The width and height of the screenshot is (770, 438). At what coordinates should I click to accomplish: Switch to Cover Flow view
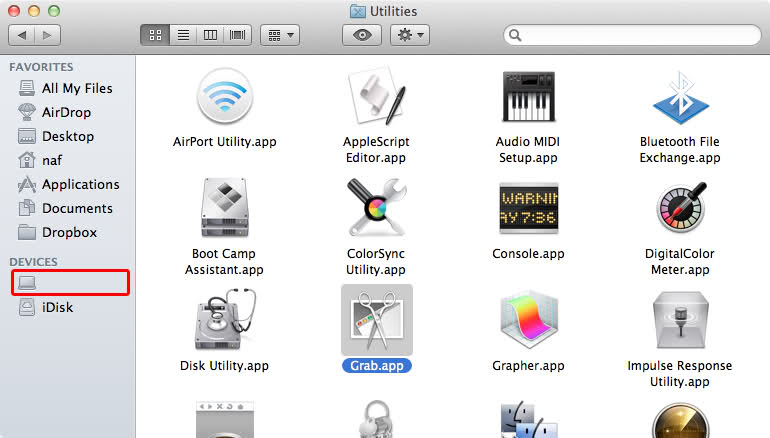[x=238, y=35]
